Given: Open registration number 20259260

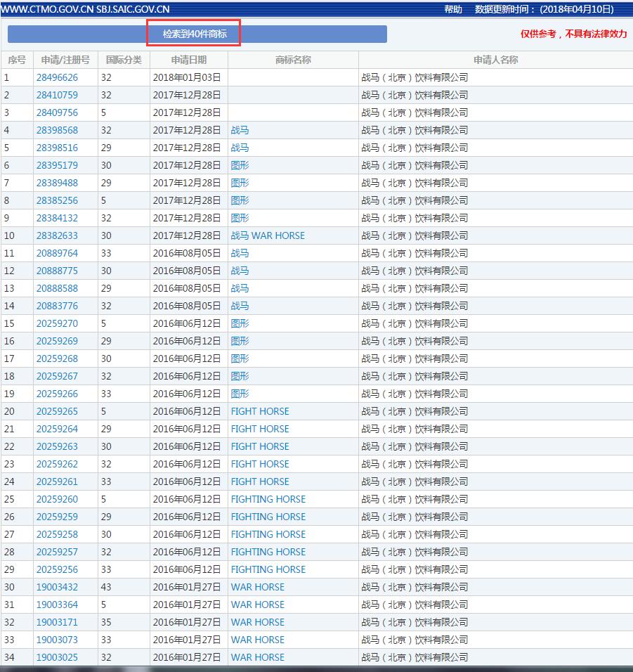Looking at the screenshot, I should coord(57,499).
